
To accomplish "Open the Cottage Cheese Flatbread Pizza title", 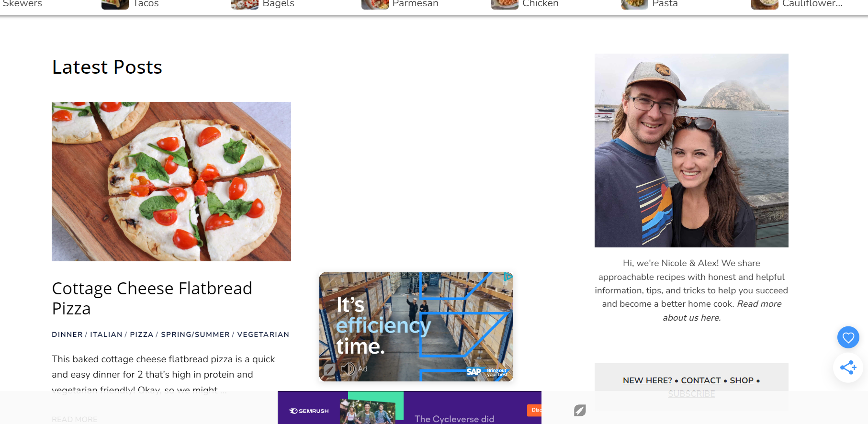I will click(152, 298).
